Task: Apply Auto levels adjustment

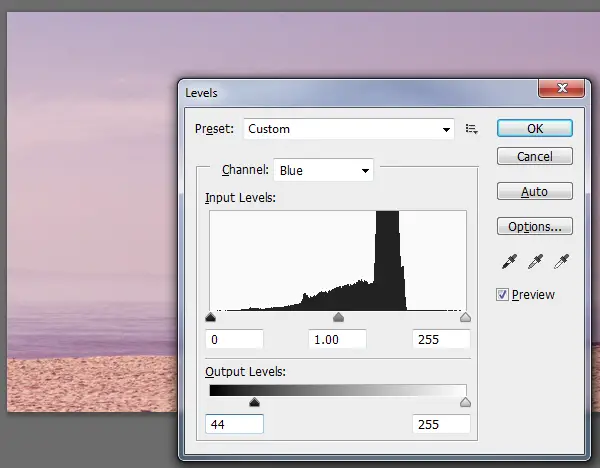Action: tap(534, 191)
